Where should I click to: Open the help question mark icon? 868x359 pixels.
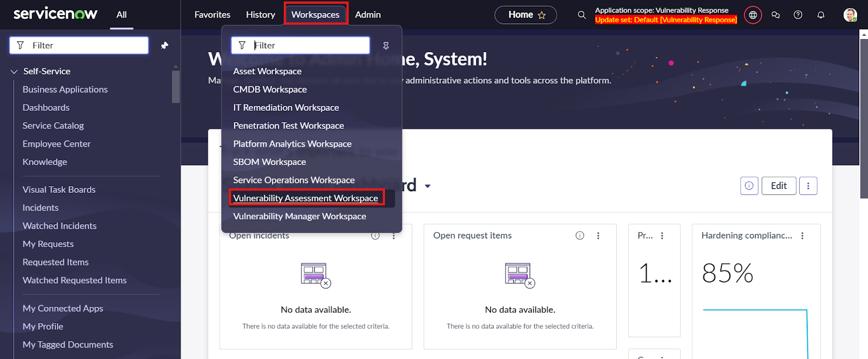coord(798,15)
